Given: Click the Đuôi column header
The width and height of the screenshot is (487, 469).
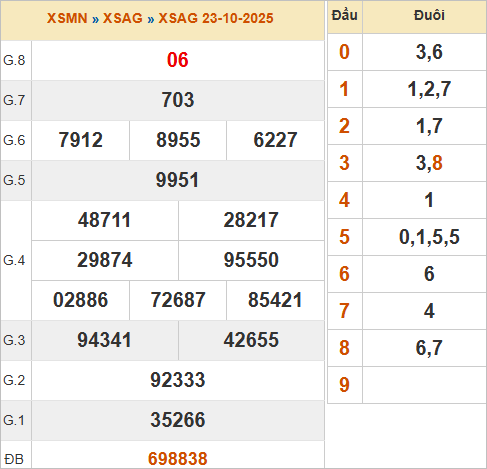Looking at the screenshot, I should [x=429, y=15].
